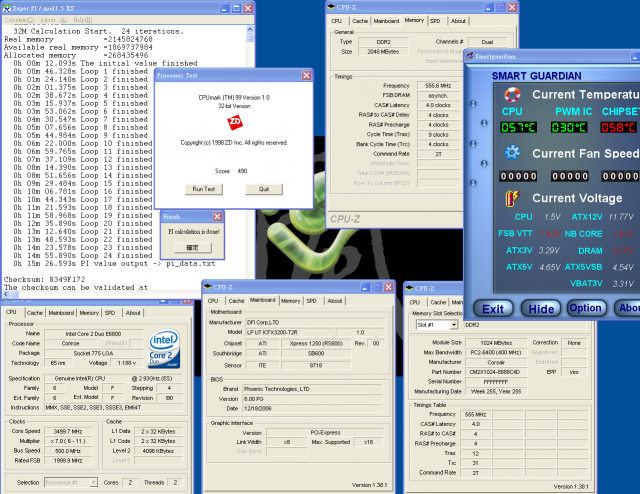The height and width of the screenshot is (494, 640).
Task: Click the CPU voltage 1.5V reading
Action: click(552, 217)
